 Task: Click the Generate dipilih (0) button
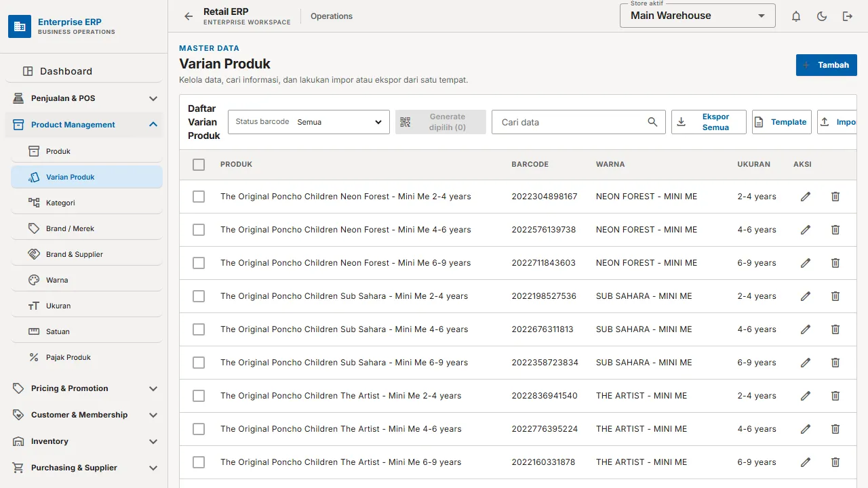point(441,122)
